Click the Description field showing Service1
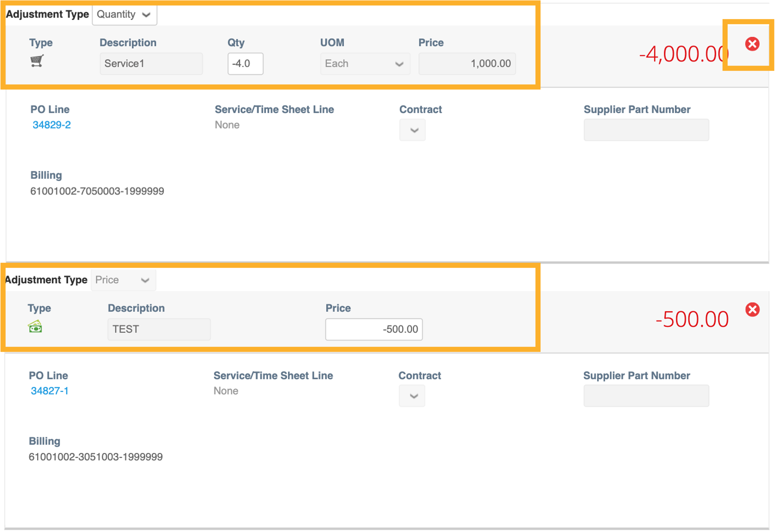The height and width of the screenshot is (532, 775). tap(151, 64)
